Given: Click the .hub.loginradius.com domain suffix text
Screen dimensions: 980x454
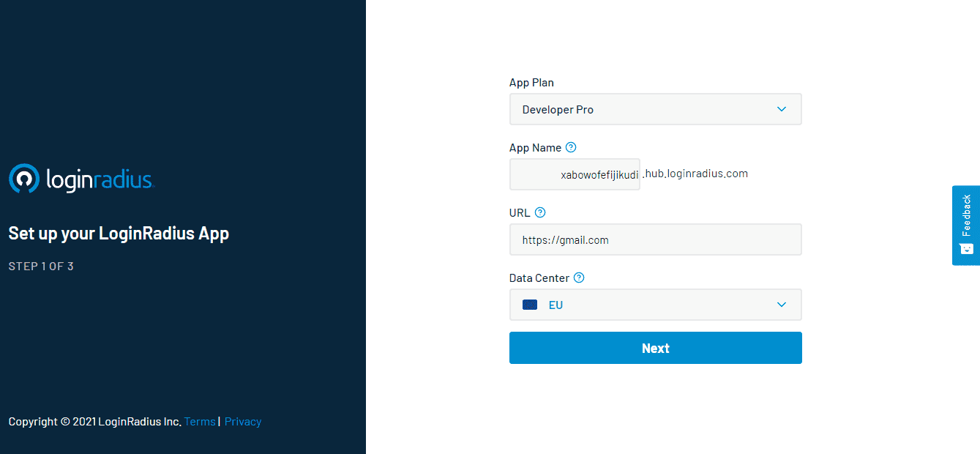Looking at the screenshot, I should pos(695,174).
